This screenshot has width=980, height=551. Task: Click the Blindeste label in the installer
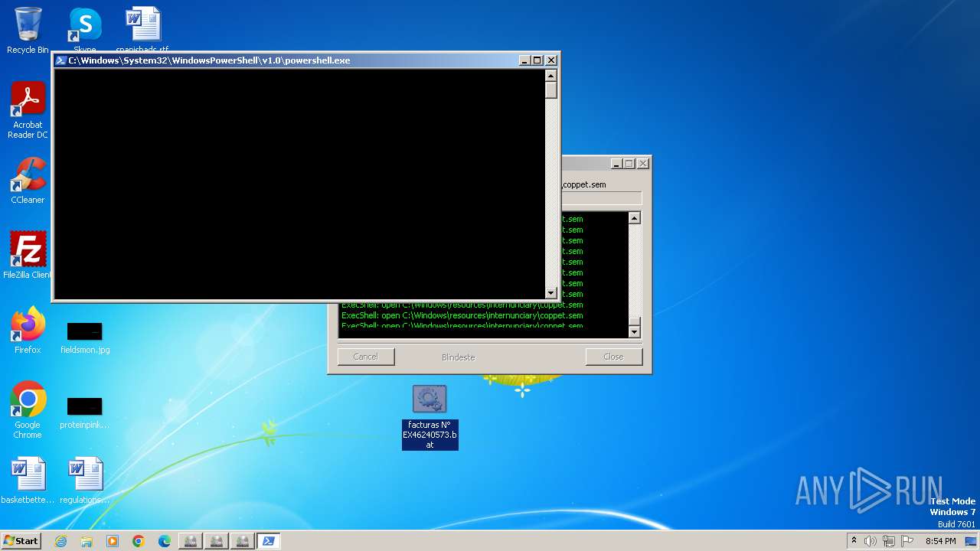click(x=458, y=357)
